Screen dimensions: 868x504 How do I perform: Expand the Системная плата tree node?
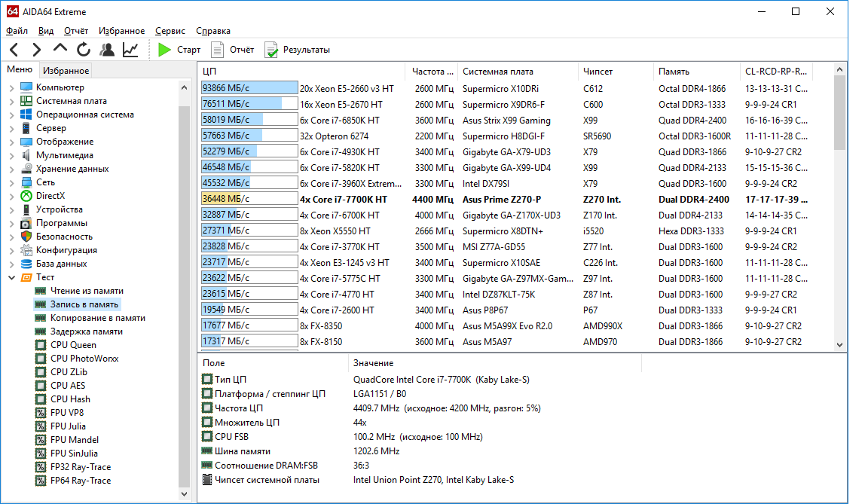pyautogui.click(x=11, y=101)
